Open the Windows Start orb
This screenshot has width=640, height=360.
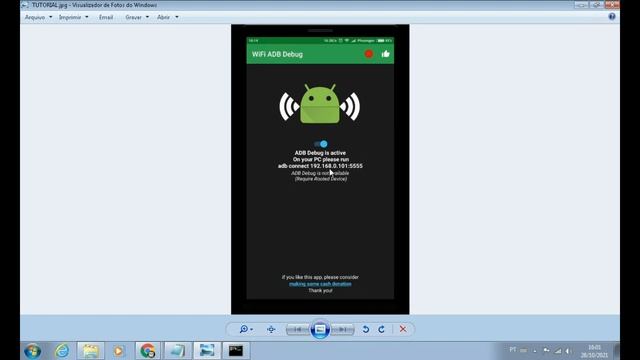click(33, 351)
